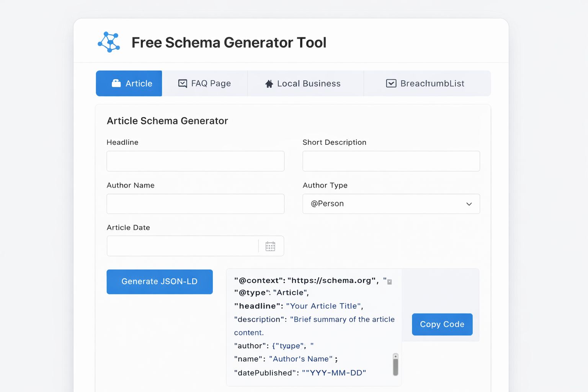Focus the Short Description input field
Image resolution: width=588 pixels, height=392 pixels.
(391, 161)
